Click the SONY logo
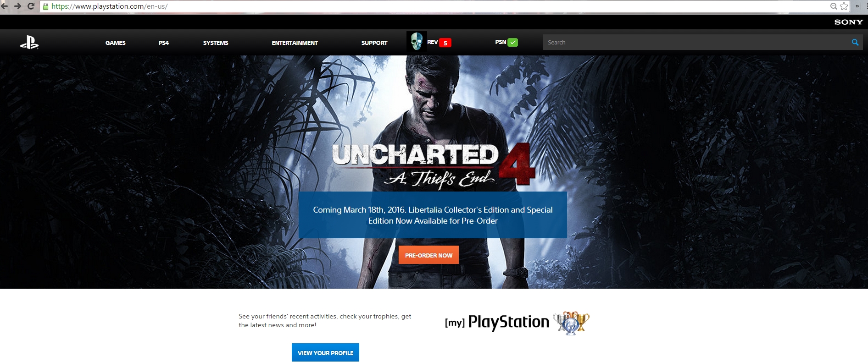Screen dimensions: 868x362 [x=849, y=22]
